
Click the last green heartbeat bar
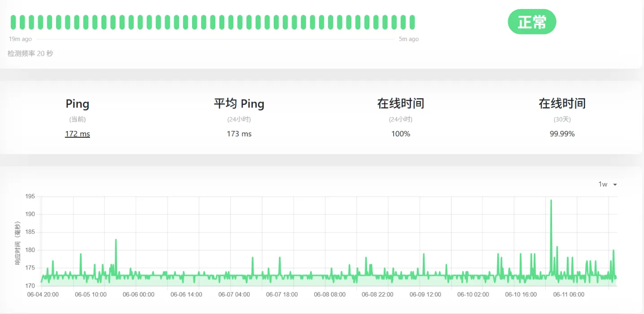click(x=412, y=22)
